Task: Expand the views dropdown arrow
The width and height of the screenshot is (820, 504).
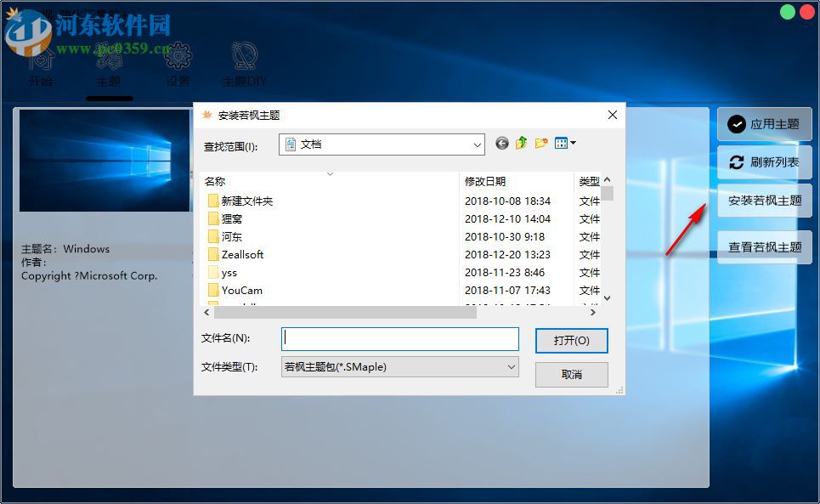Action: 571,143
